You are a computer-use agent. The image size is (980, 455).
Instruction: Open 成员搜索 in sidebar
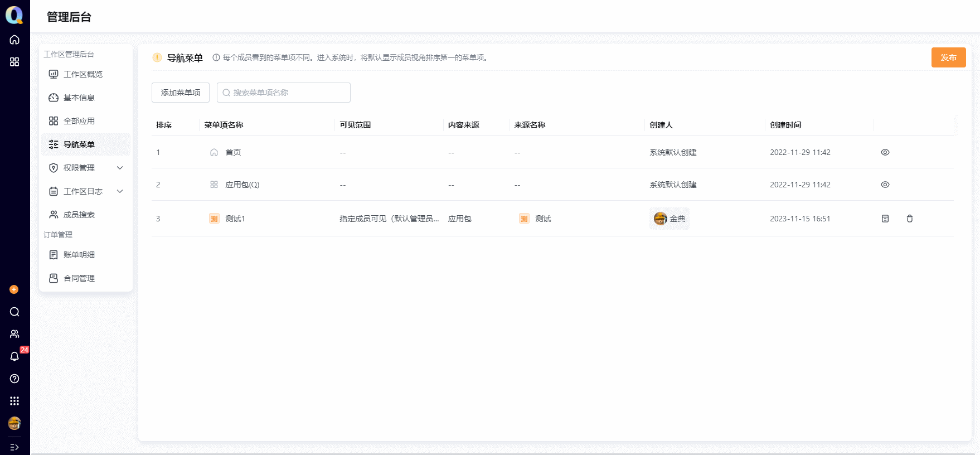click(85, 215)
